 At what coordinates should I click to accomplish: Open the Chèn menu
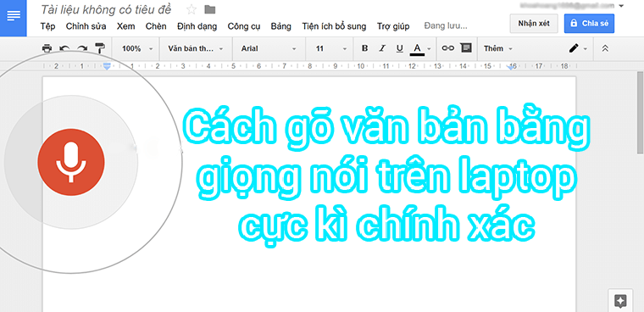pos(156,26)
